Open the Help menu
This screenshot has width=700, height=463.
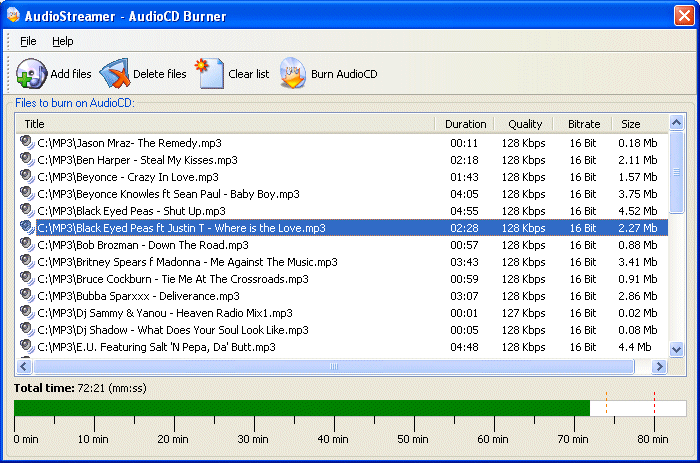tap(62, 42)
